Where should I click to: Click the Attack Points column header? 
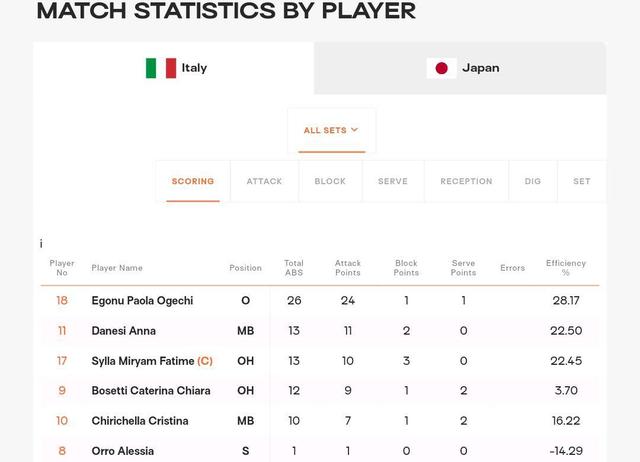348,268
